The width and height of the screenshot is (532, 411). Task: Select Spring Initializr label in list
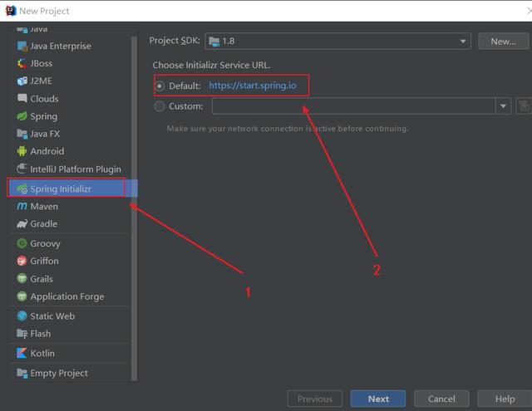(x=61, y=188)
